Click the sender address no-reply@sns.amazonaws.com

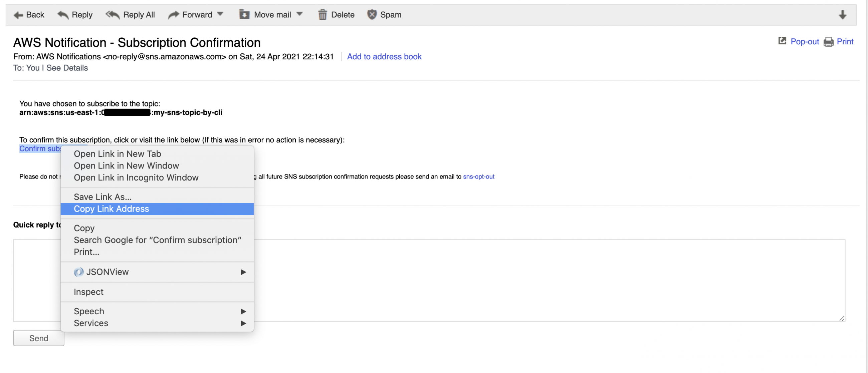164,57
